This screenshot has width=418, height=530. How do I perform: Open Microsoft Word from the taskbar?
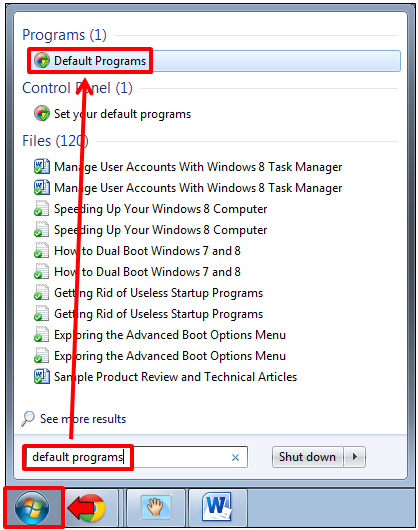tap(217, 508)
